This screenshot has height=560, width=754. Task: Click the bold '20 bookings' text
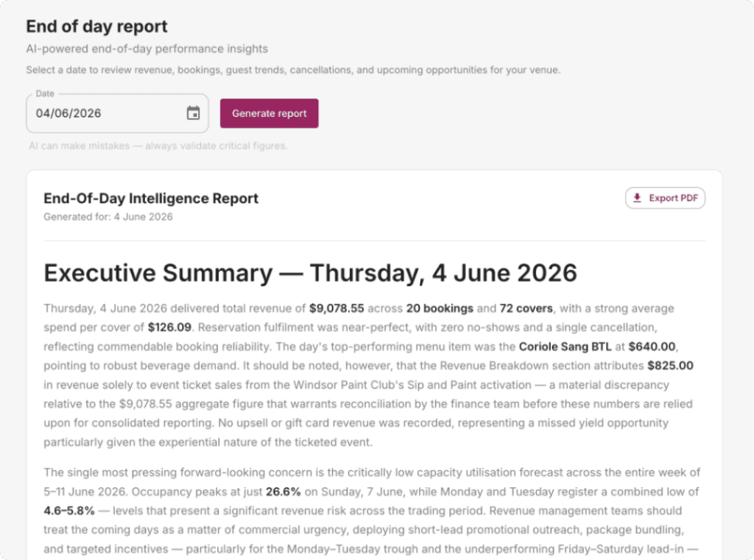click(x=440, y=308)
